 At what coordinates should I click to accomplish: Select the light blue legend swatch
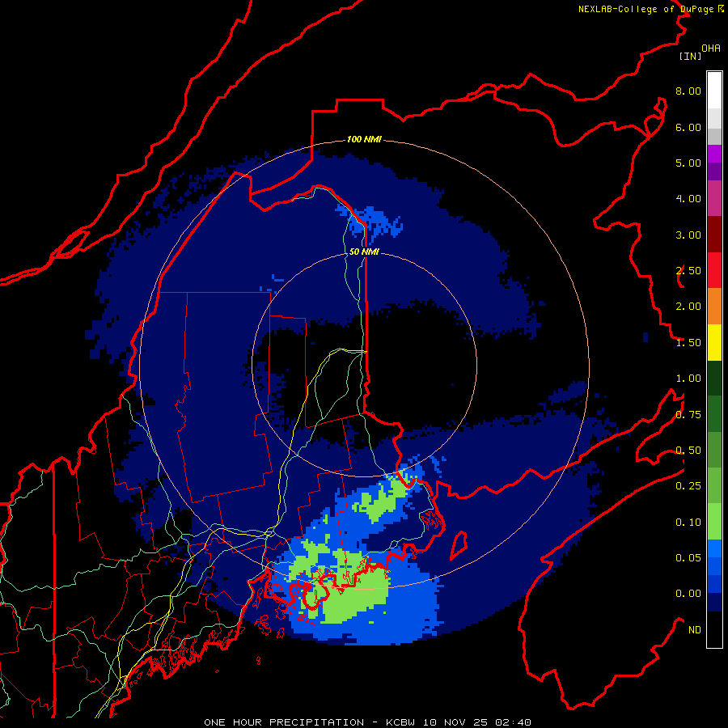pyautogui.click(x=714, y=548)
